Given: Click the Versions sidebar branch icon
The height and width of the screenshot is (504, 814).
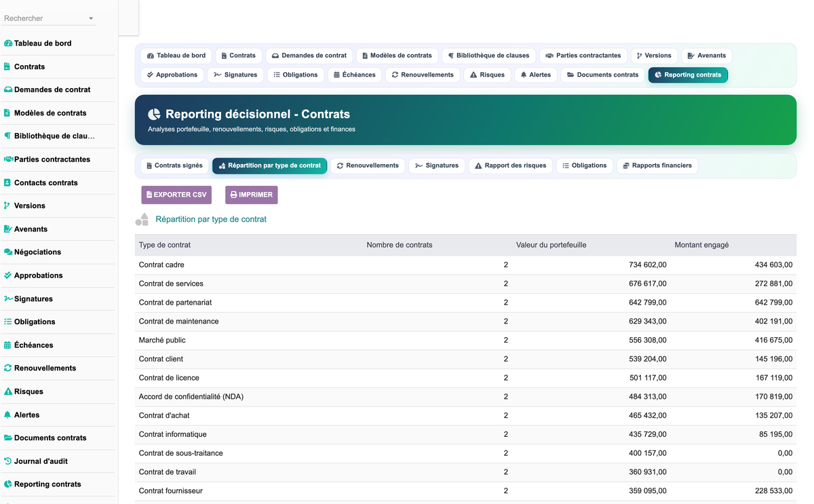Looking at the screenshot, I should tap(7, 206).
